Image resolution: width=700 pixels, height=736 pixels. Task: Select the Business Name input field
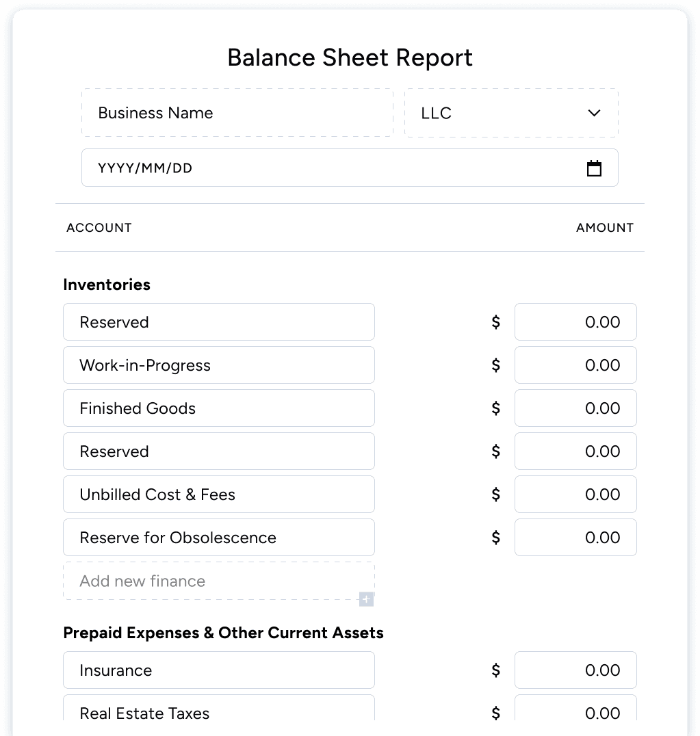pyautogui.click(x=237, y=113)
